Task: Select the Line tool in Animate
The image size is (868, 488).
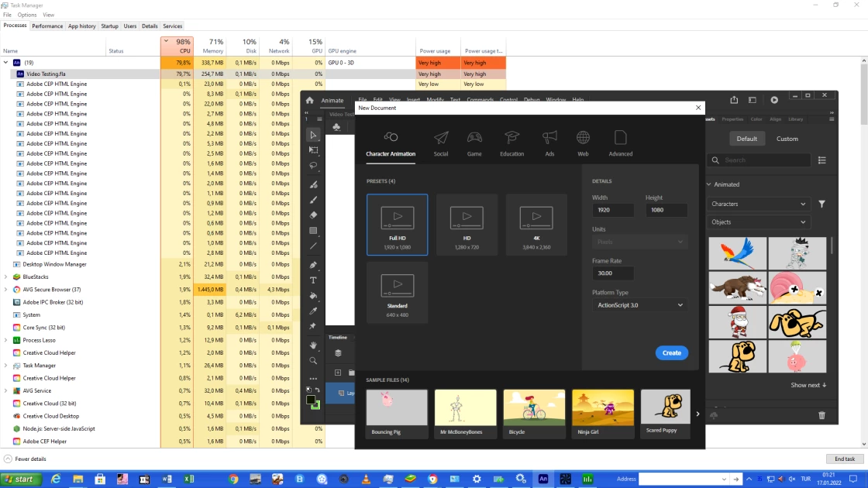Action: pyautogui.click(x=313, y=246)
